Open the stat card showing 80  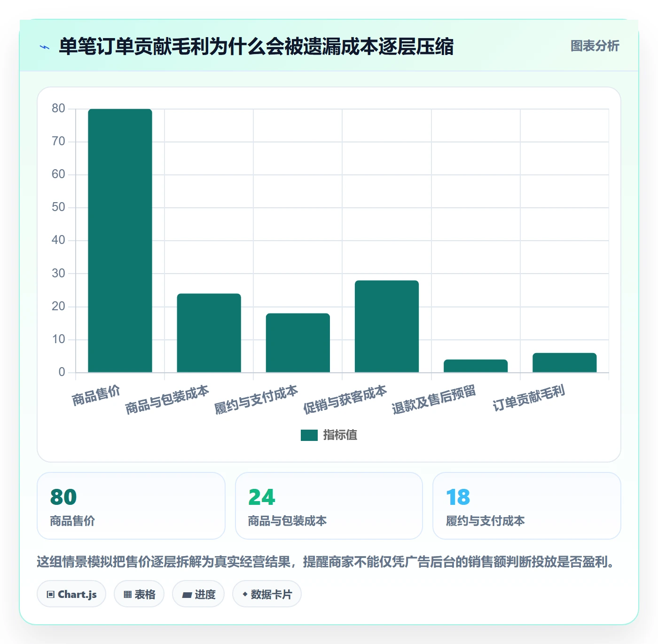pyautogui.click(x=131, y=506)
